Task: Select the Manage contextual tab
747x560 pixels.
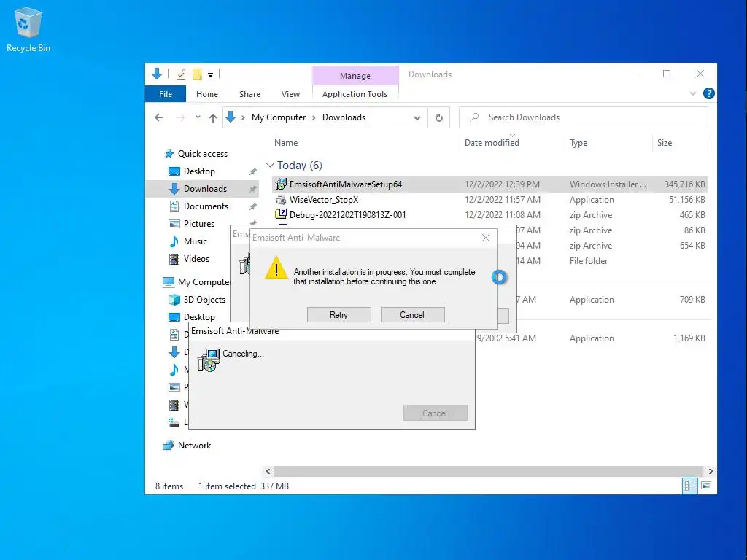Action: click(x=355, y=76)
